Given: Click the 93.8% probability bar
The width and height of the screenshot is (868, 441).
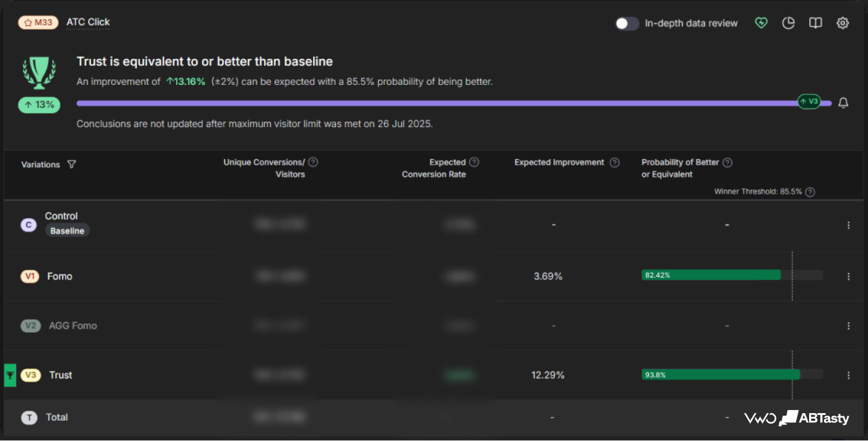Looking at the screenshot, I should pyautogui.click(x=720, y=375).
